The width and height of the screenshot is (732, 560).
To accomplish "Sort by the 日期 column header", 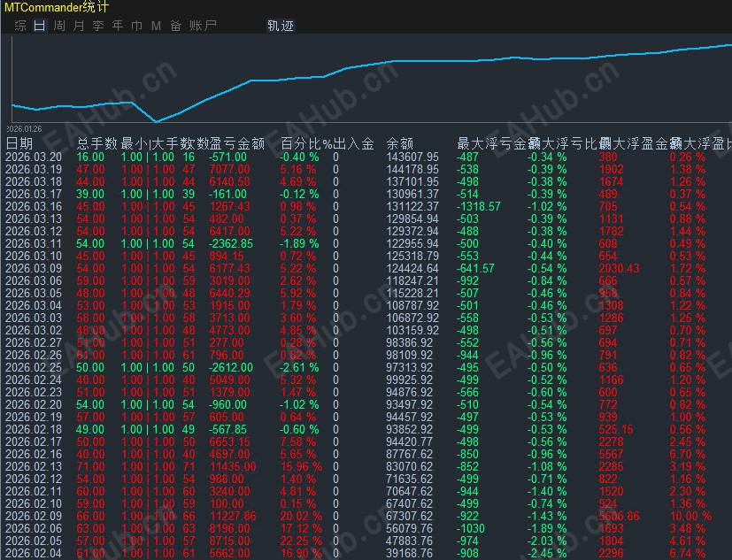I will [x=19, y=143].
